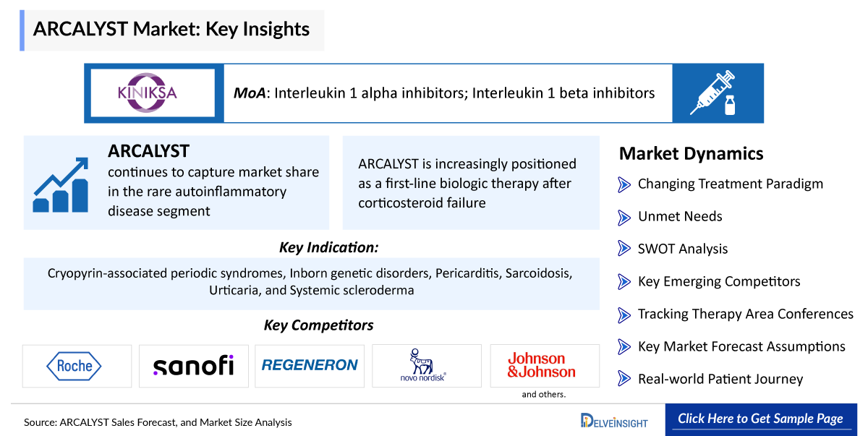The image size is (868, 436).
Task: Select the Key Emerging Competitors item
Action: pos(719,281)
